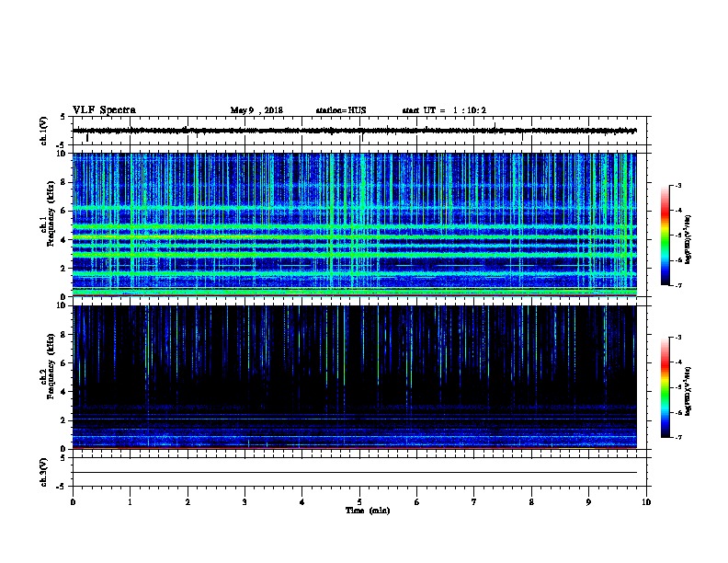Click the time axis tick label "0"

73,502
